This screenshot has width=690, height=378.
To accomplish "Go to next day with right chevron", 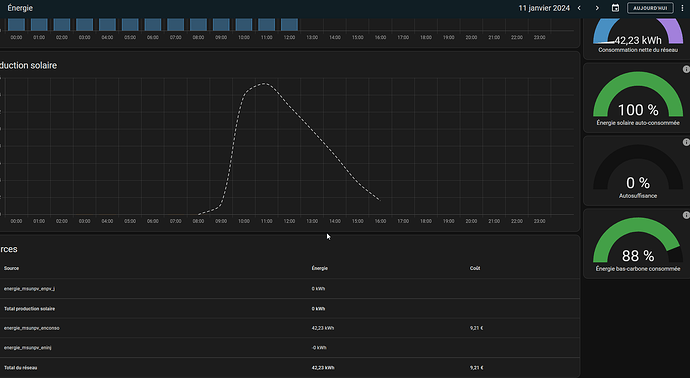I will pyautogui.click(x=597, y=8).
